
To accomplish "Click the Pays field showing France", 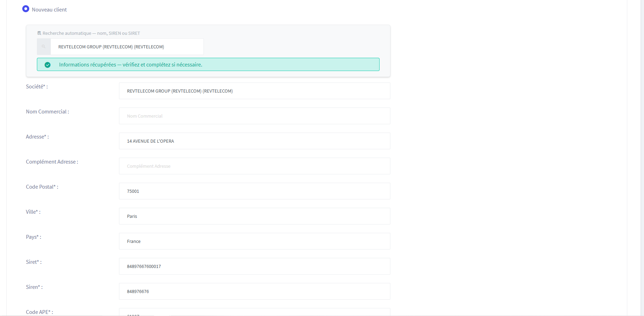I will (254, 241).
